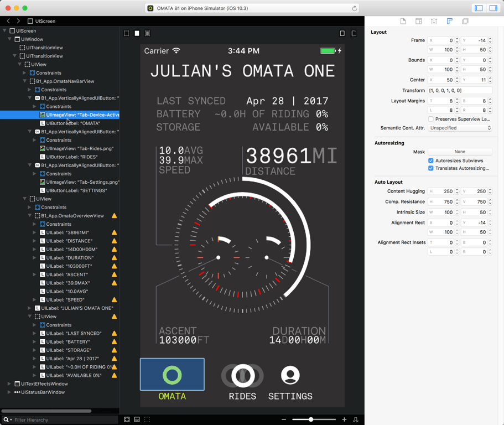The height and width of the screenshot is (425, 504).
Task: Select UILabel "10.0AVG" row
Action: [x=60, y=291]
